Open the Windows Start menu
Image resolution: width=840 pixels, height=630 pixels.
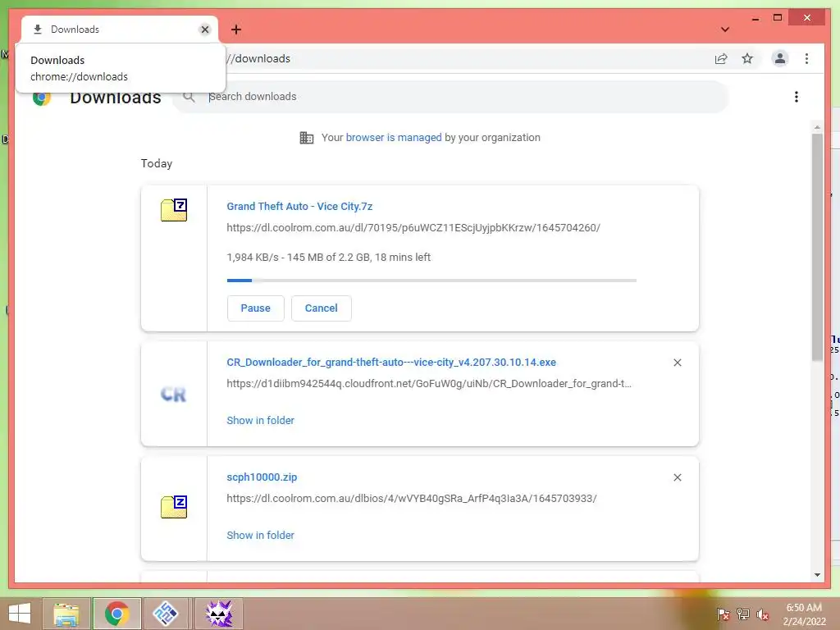[20, 614]
